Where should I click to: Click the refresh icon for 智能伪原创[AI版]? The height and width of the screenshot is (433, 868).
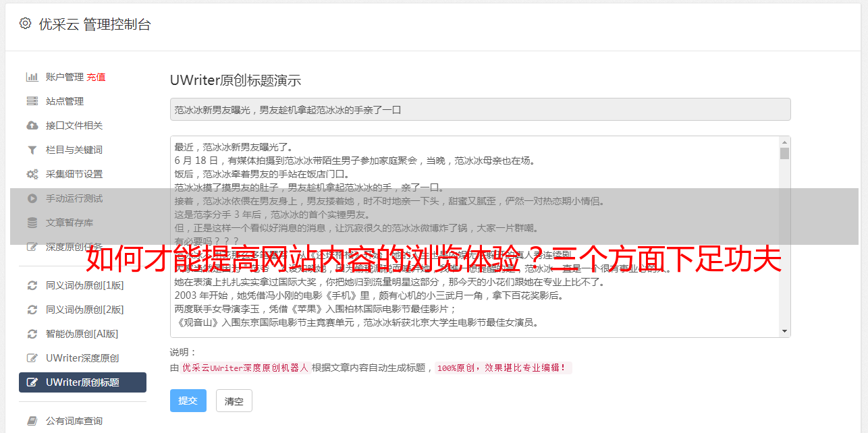point(32,334)
